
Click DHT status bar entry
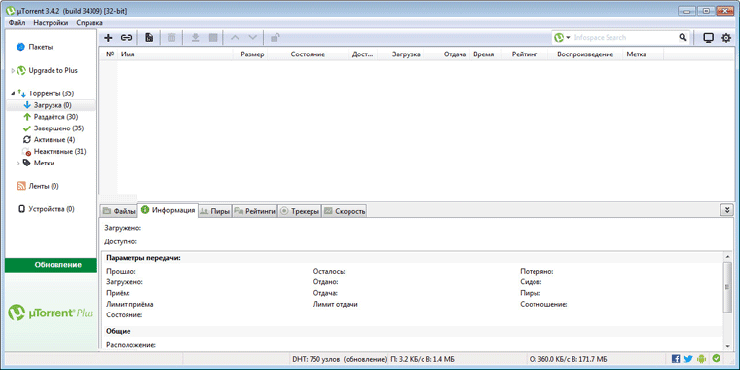[339, 359]
